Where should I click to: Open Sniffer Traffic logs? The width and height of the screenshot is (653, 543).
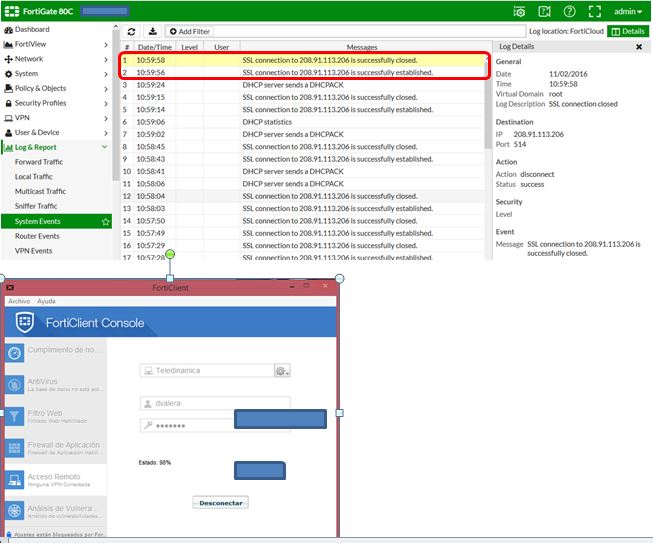point(36,206)
